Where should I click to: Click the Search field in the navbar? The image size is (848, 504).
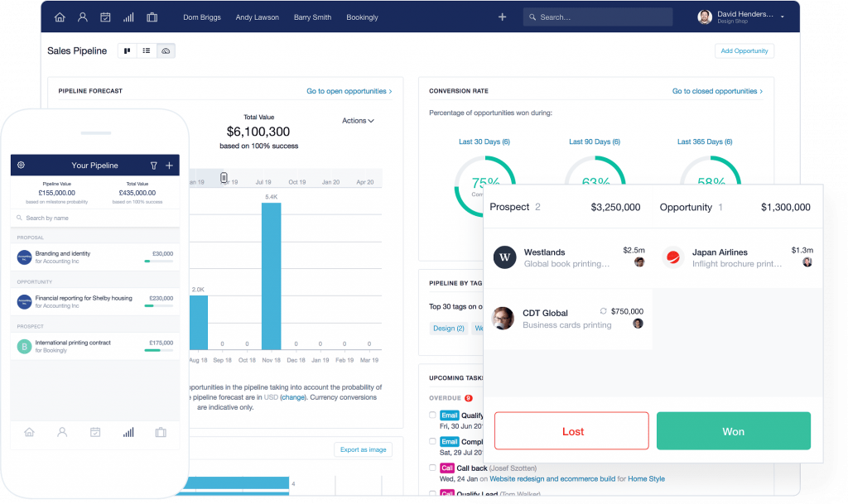click(x=598, y=16)
